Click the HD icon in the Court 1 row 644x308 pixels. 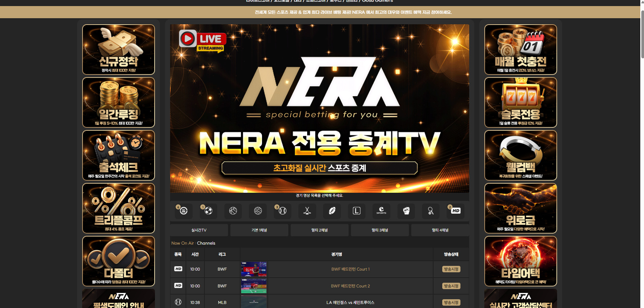(x=178, y=269)
